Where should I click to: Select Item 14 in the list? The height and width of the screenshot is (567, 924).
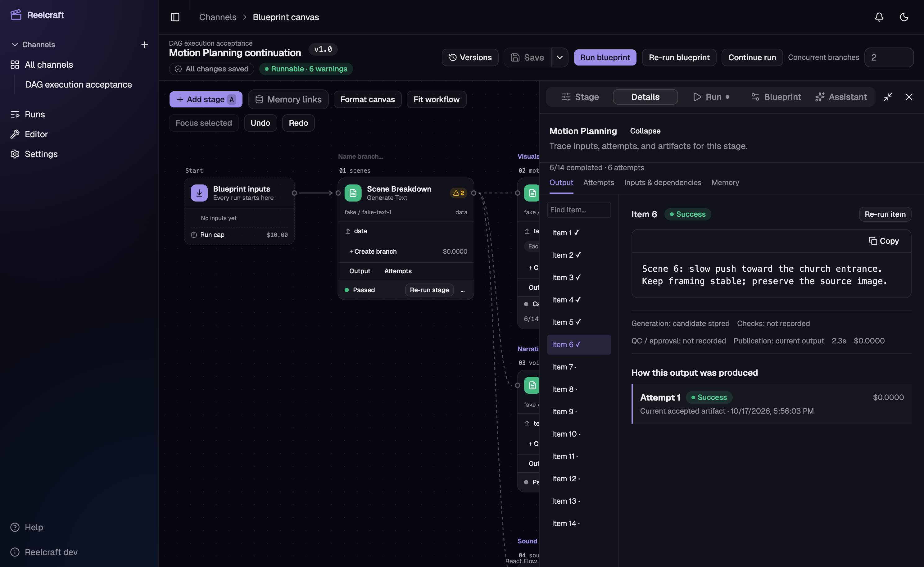click(x=579, y=523)
